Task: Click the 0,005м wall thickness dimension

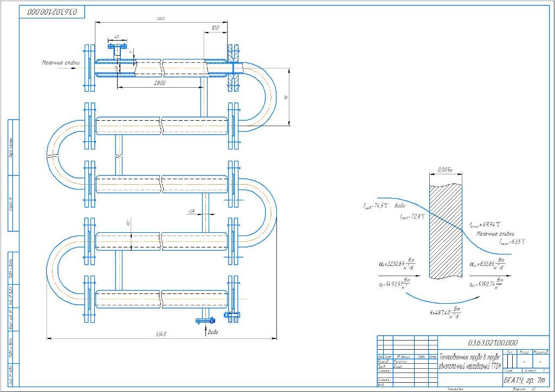Action: (445, 170)
